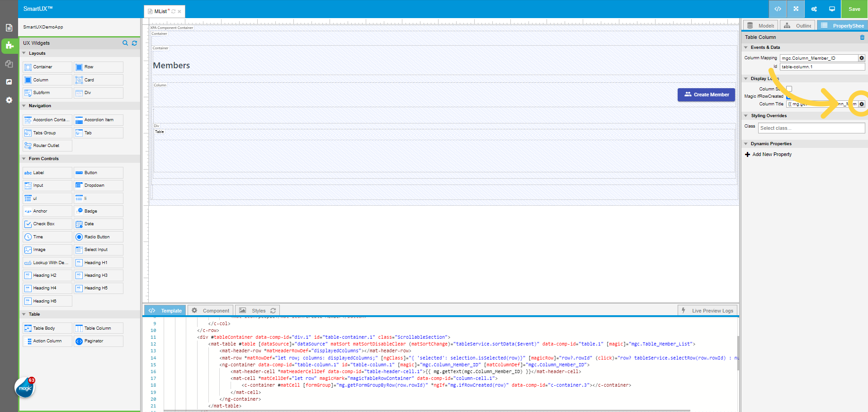The height and width of the screenshot is (412, 868).
Task: Toggle the Magic ifRowCreated switch
Action: [788, 96]
